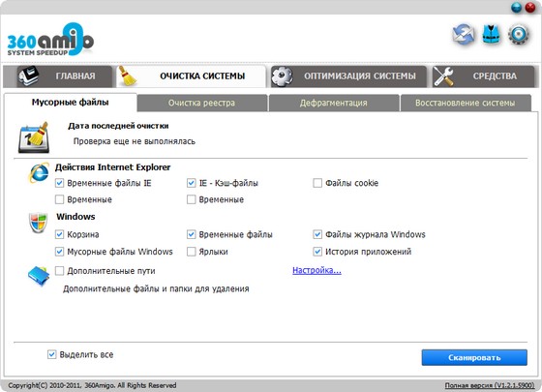Click the gear icon on Оптимизация системы tab

[282, 76]
